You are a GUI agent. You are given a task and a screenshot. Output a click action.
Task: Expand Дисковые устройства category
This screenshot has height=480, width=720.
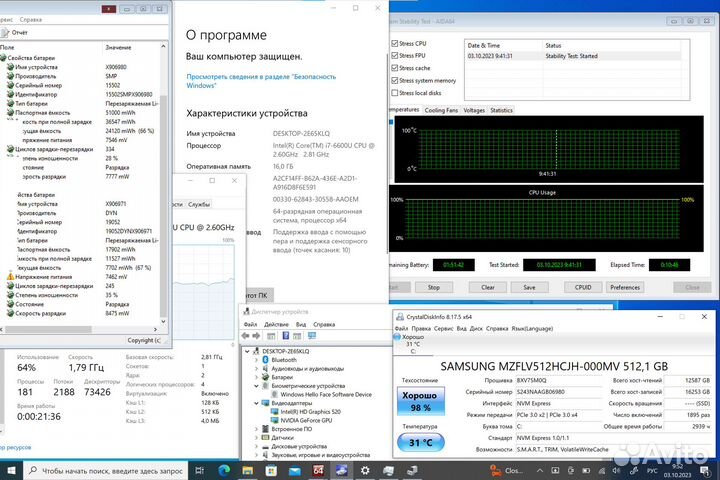(x=256, y=446)
